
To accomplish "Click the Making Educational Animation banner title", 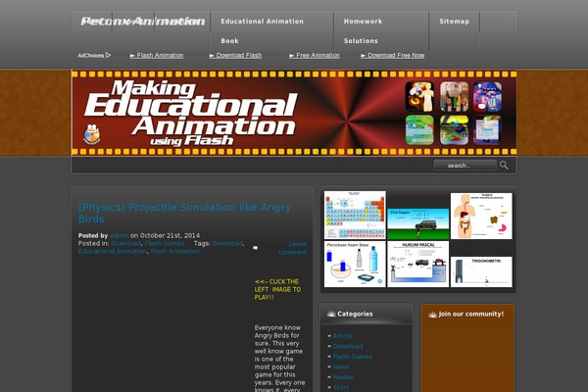I will (190, 113).
